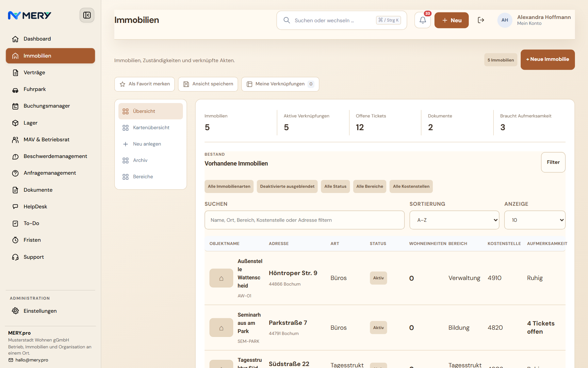Click Ansicht speichern

tap(208, 84)
